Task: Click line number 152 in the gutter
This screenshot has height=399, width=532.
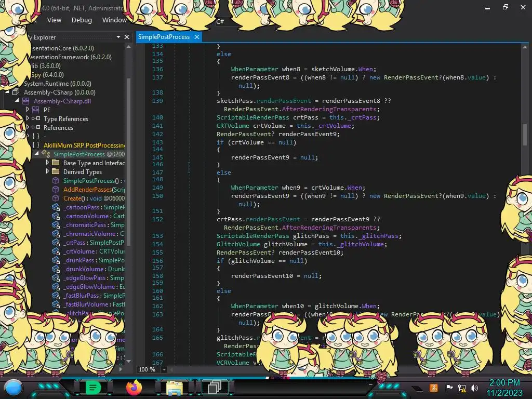Action: click(157, 219)
